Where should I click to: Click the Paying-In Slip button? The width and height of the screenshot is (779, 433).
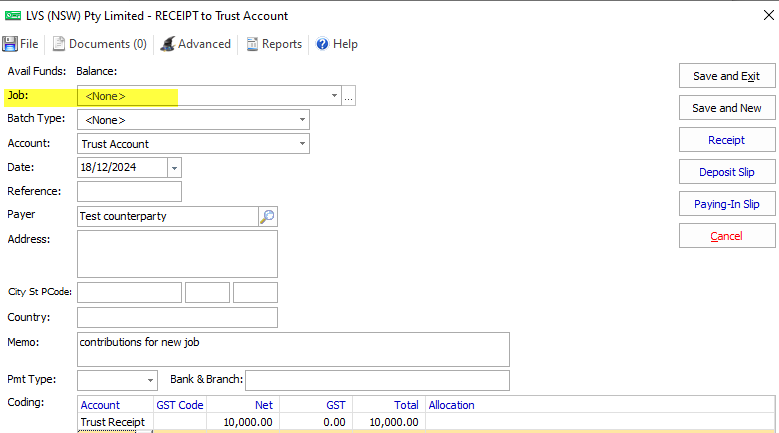coord(726,204)
